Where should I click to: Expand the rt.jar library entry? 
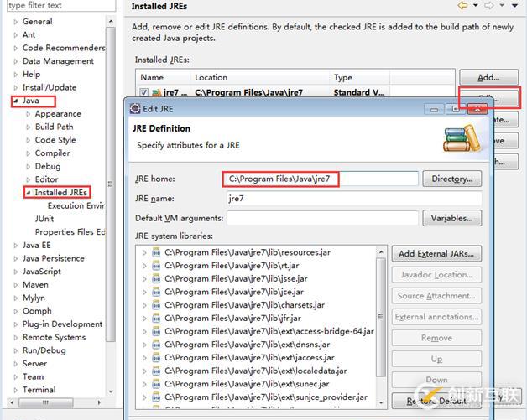click(x=144, y=266)
